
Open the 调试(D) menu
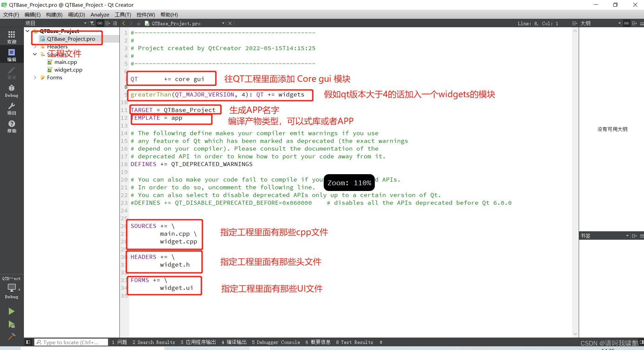[x=76, y=14]
